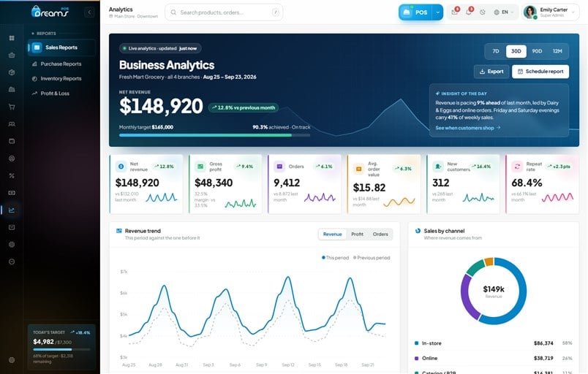The height and width of the screenshot is (374, 588).
Task: Expand the POS button dropdown arrow
Action: point(437,12)
